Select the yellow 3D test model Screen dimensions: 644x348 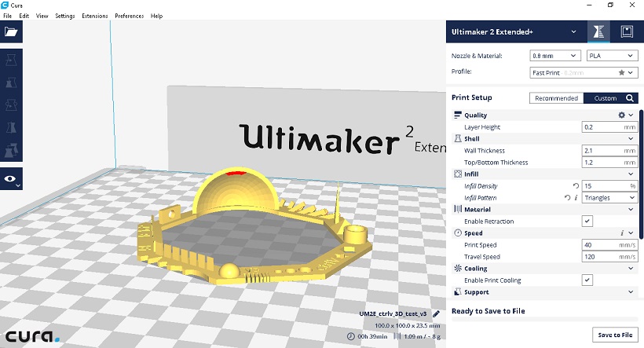[x=254, y=227]
